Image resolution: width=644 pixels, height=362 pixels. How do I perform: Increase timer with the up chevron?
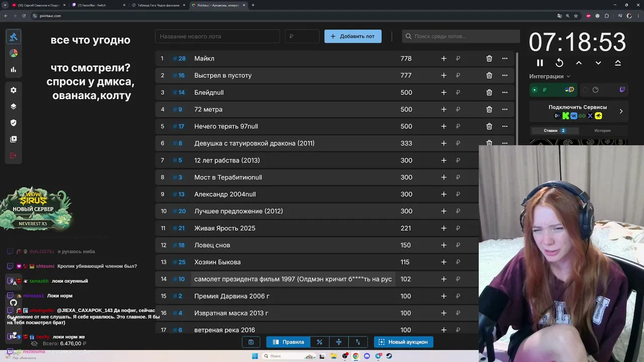579,63
